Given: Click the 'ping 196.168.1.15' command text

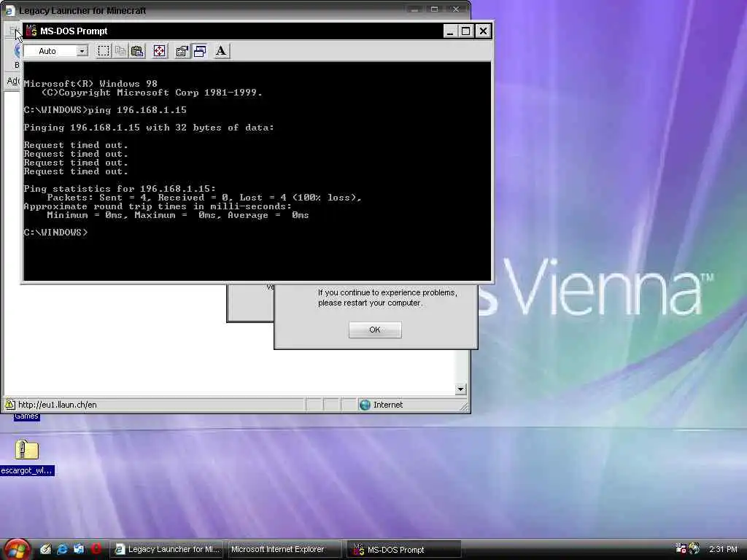Looking at the screenshot, I should 137,110.
